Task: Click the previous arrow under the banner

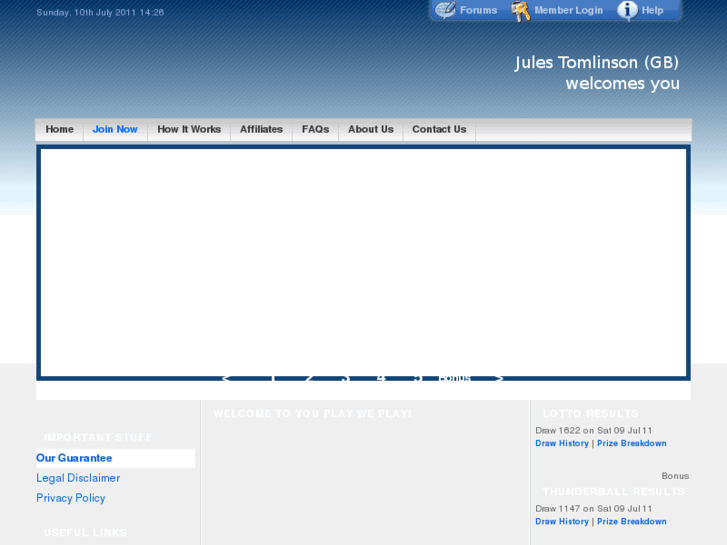Action: tap(226, 378)
